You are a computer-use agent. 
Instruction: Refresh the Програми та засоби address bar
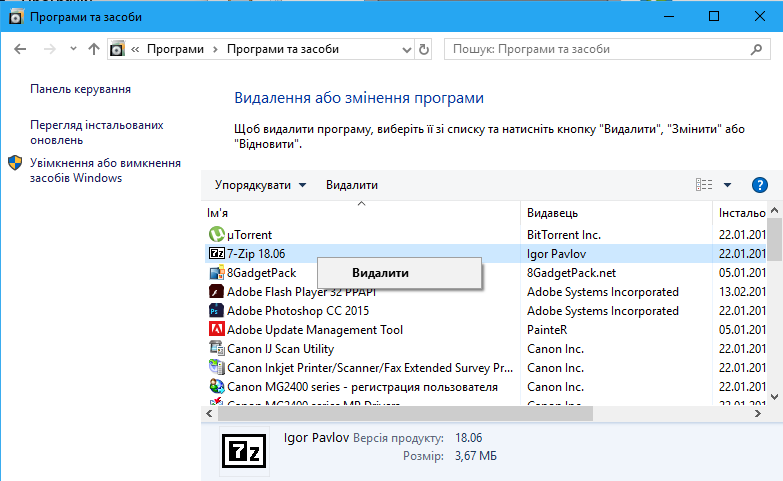[423, 49]
